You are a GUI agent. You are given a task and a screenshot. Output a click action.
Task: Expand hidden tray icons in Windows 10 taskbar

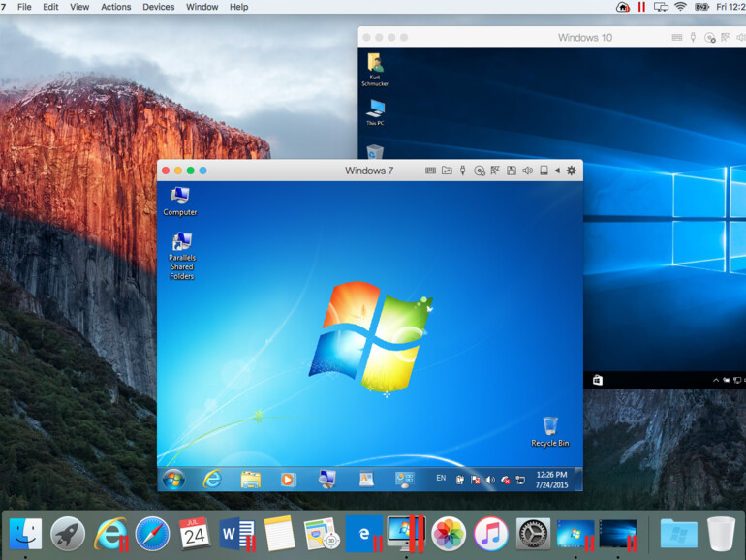pyautogui.click(x=715, y=380)
